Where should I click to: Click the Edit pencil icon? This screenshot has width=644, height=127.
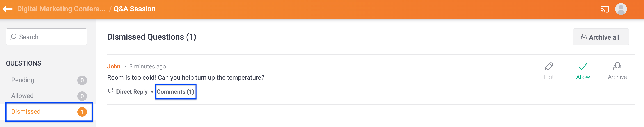pyautogui.click(x=549, y=67)
